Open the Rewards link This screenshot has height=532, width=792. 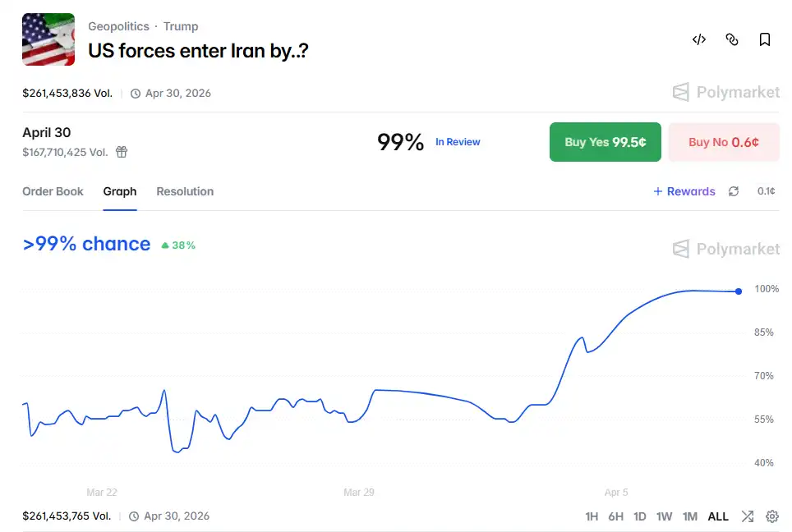click(684, 191)
